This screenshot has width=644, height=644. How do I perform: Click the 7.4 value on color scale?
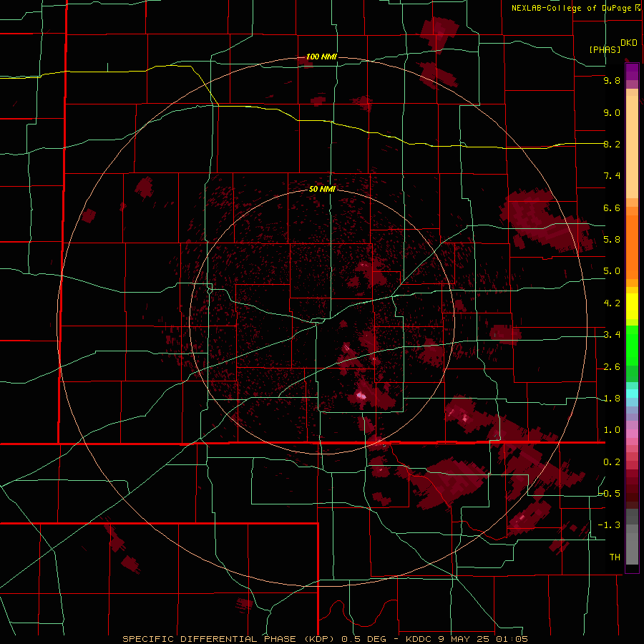pos(612,176)
